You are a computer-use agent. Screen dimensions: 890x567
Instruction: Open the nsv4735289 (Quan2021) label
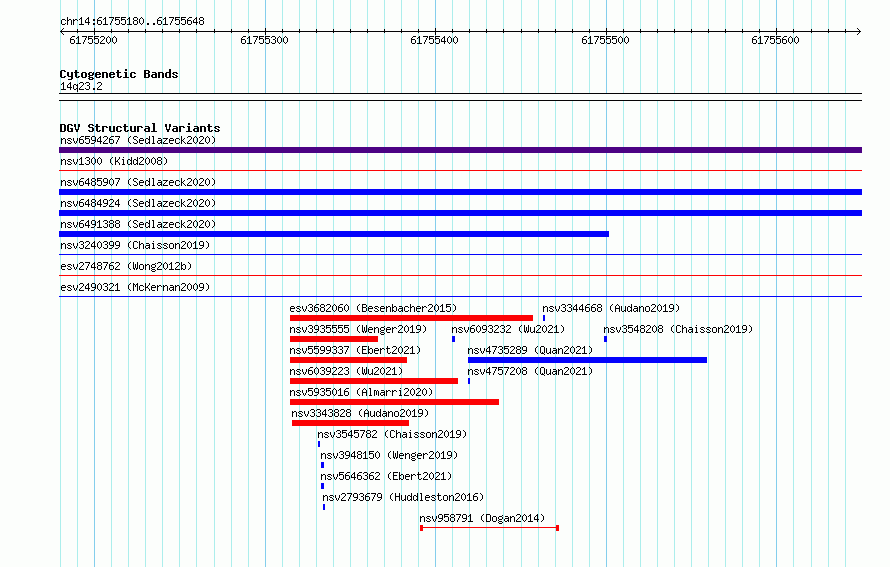pos(530,350)
